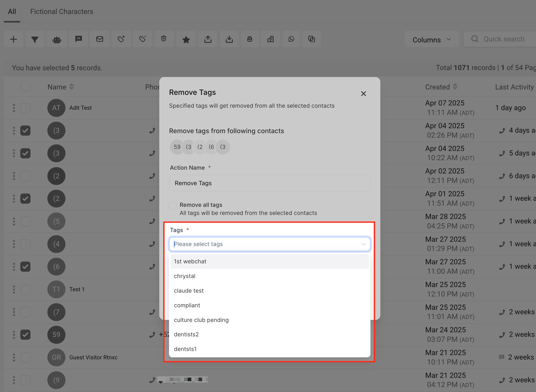Enable the Remove all tags checkbox
536x392 pixels.
tap(173, 205)
